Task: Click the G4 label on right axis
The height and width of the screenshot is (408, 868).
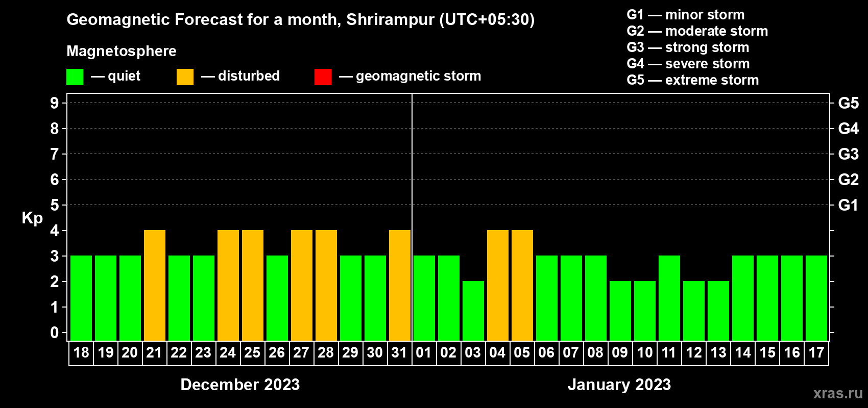Action: coord(848,129)
